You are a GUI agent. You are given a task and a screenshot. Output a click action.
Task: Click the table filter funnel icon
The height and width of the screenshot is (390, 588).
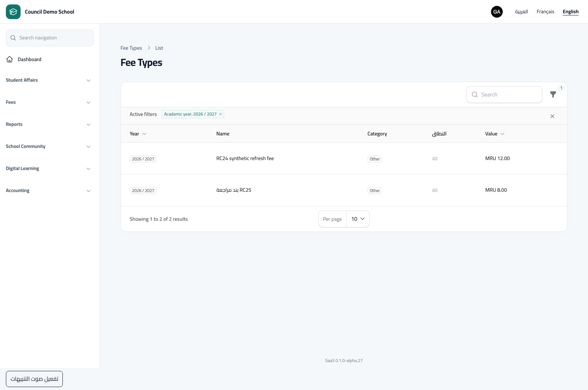coord(553,95)
